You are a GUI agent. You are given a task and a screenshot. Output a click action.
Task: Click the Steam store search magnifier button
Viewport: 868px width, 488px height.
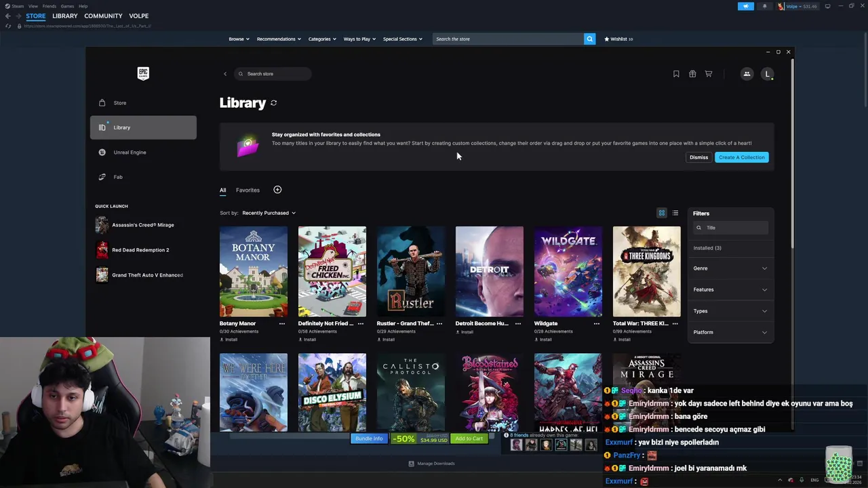pyautogui.click(x=589, y=39)
